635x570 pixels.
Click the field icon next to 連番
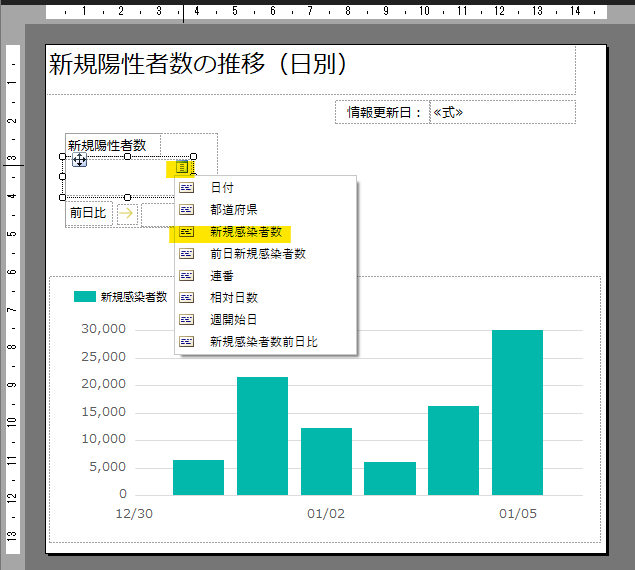pos(186,276)
